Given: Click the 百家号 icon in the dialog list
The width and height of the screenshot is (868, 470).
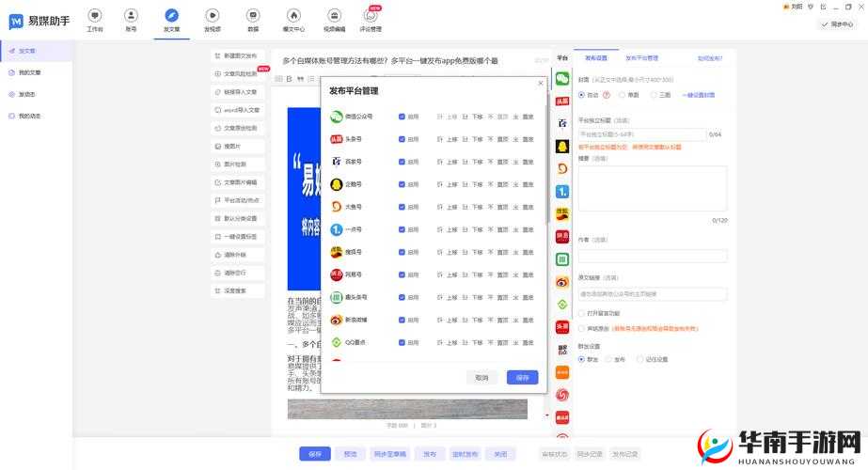Looking at the screenshot, I should pos(336,162).
